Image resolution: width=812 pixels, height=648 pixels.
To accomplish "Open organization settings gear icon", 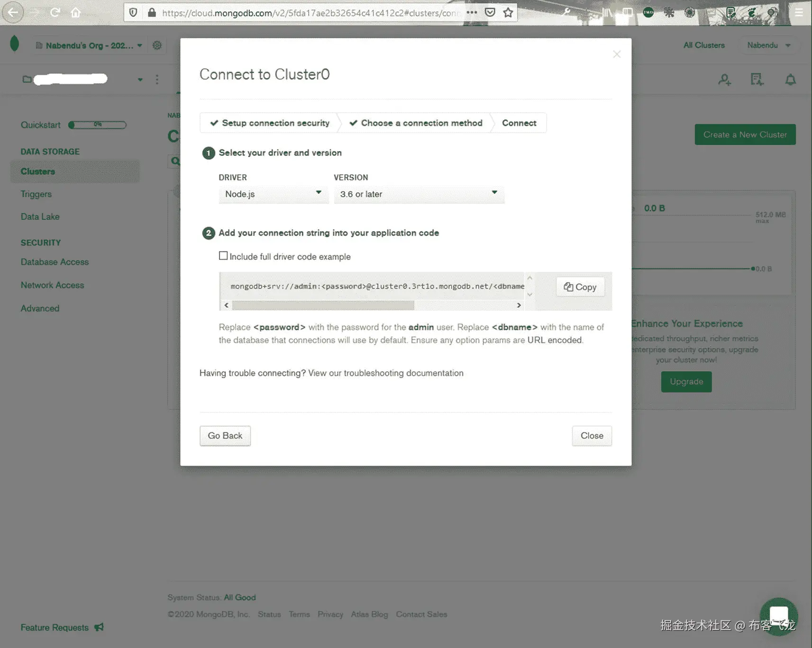I will [x=157, y=45].
